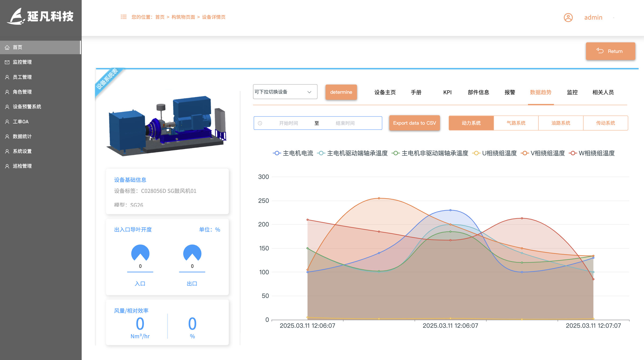
Task: Click the breadcrumb list icon
Action: point(124,17)
